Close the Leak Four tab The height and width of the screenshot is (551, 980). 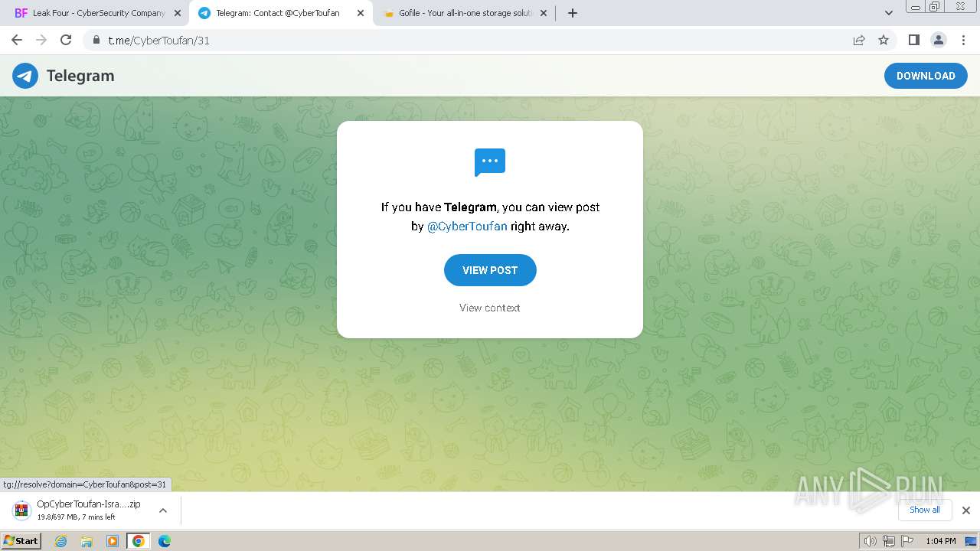point(177,13)
